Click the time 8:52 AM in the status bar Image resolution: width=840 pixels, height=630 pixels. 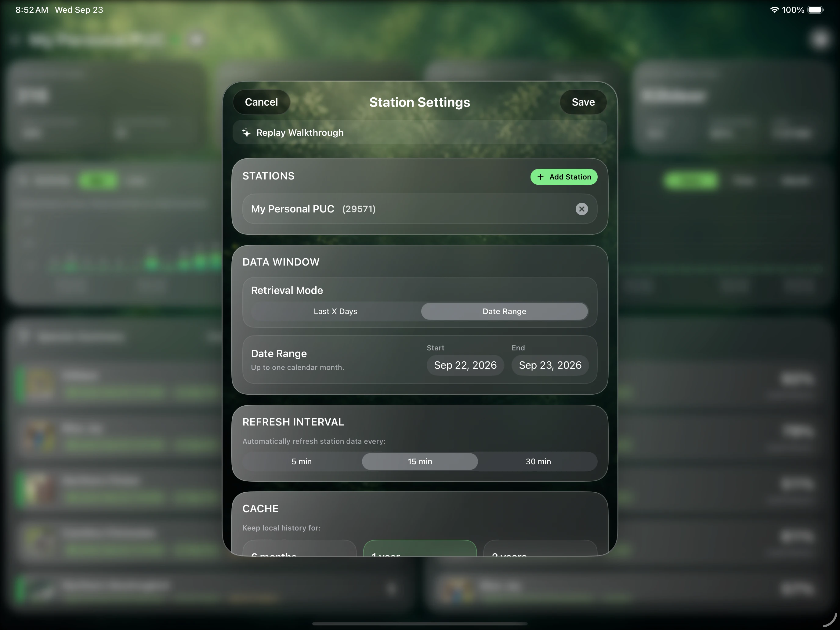pyautogui.click(x=32, y=10)
